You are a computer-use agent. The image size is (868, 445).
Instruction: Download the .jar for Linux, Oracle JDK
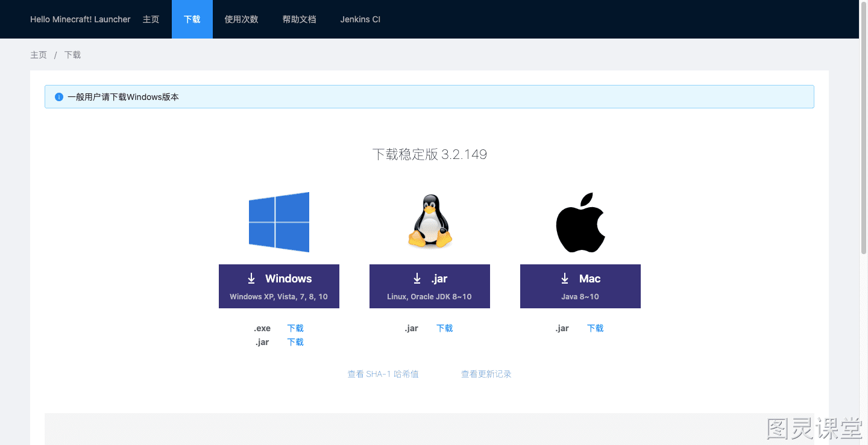tap(430, 286)
